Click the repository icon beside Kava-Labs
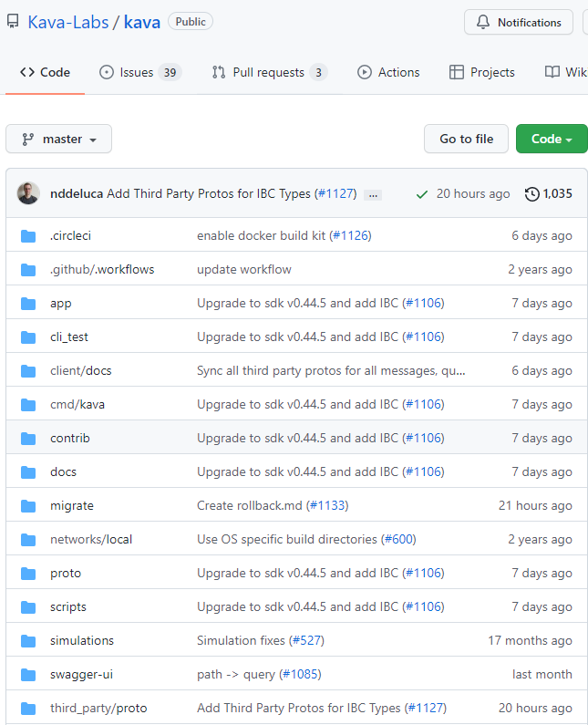 (13, 21)
